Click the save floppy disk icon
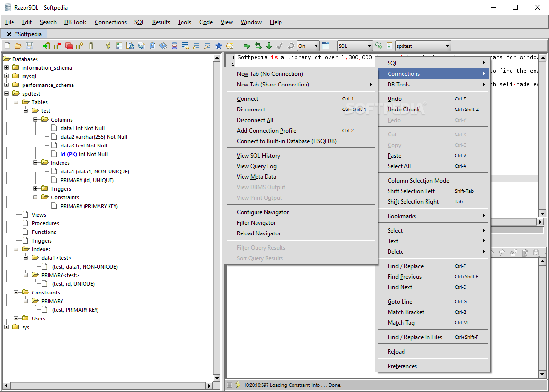This screenshot has width=549, height=392. click(x=29, y=46)
